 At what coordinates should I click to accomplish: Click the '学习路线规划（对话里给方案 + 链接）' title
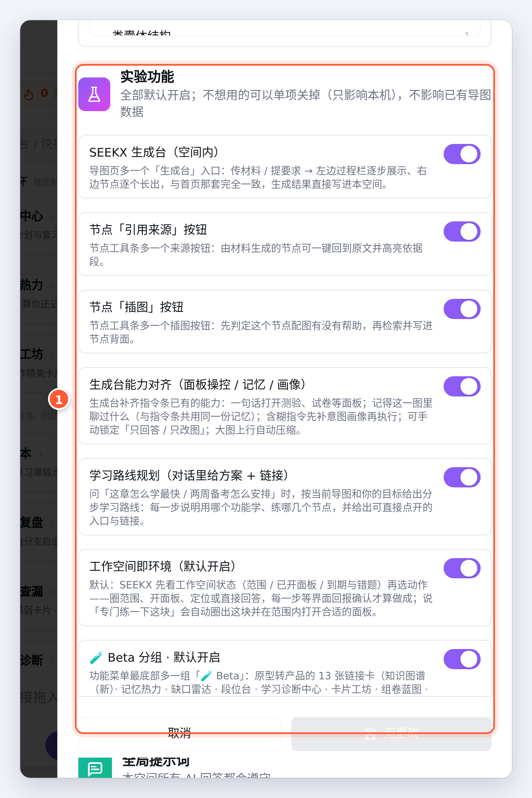point(189,475)
